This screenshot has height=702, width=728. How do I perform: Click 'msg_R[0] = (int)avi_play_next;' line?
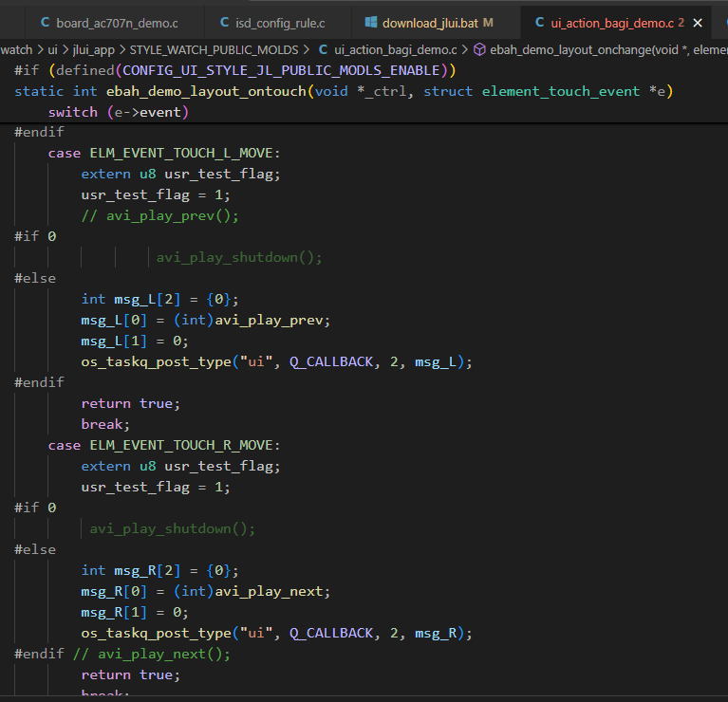(206, 592)
